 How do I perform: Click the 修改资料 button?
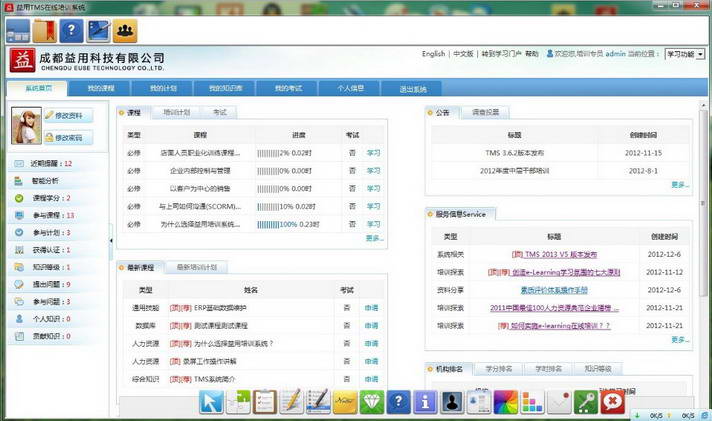(x=68, y=116)
